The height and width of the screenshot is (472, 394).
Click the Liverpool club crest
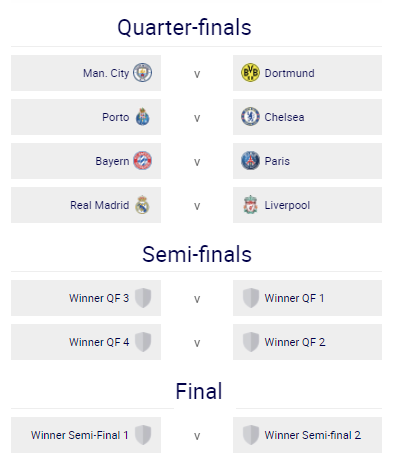250,205
